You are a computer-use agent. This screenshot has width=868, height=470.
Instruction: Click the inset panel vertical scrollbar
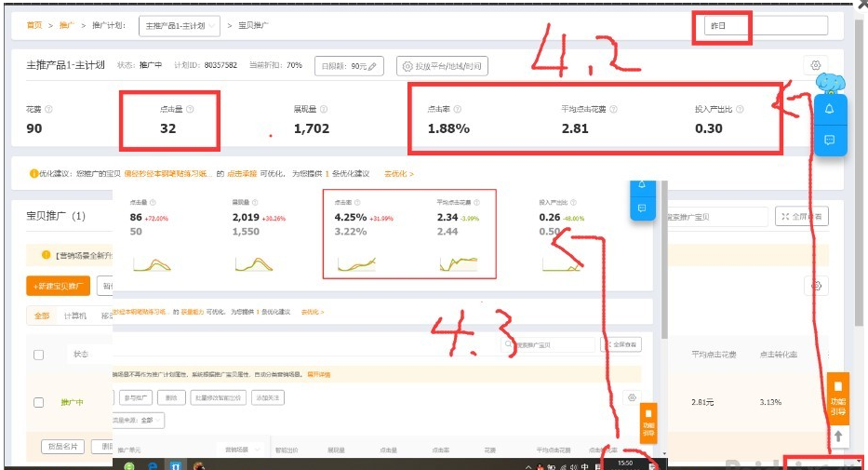coord(664,259)
